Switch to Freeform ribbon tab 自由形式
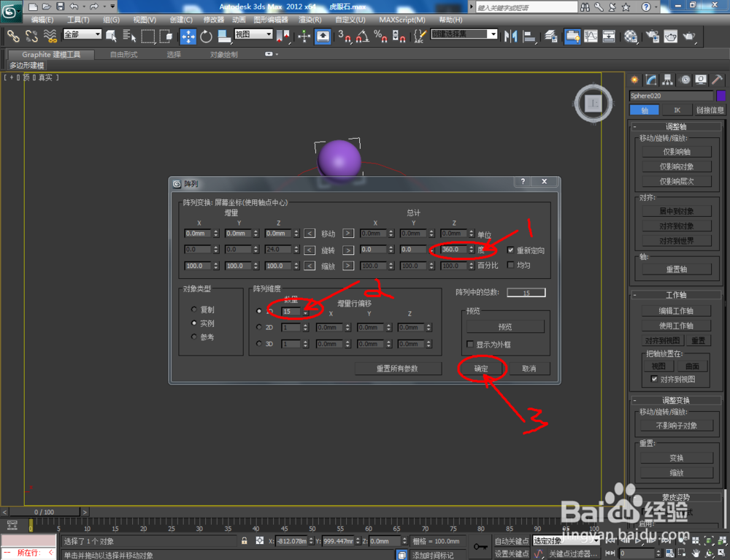The image size is (730, 560). tap(124, 55)
